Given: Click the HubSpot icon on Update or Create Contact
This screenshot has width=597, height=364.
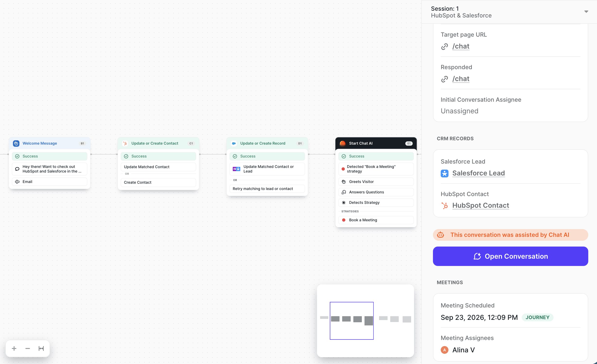Looking at the screenshot, I should pos(125,143).
